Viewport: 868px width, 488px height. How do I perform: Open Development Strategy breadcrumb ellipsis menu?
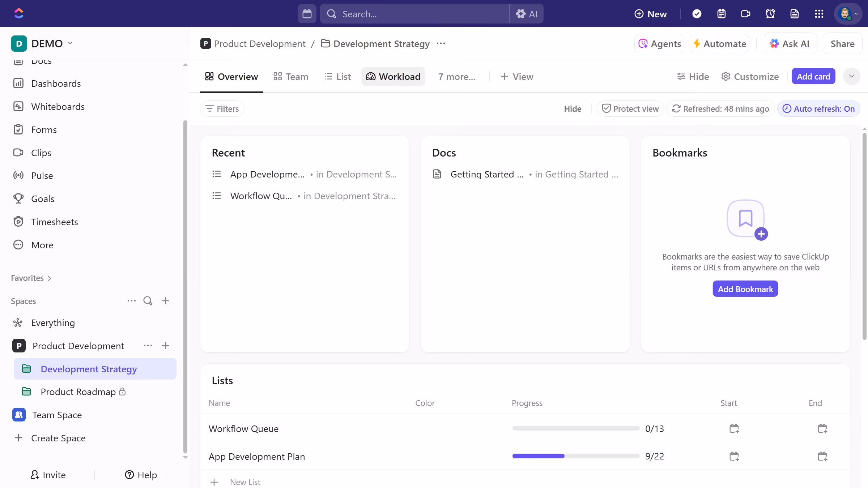click(x=441, y=43)
